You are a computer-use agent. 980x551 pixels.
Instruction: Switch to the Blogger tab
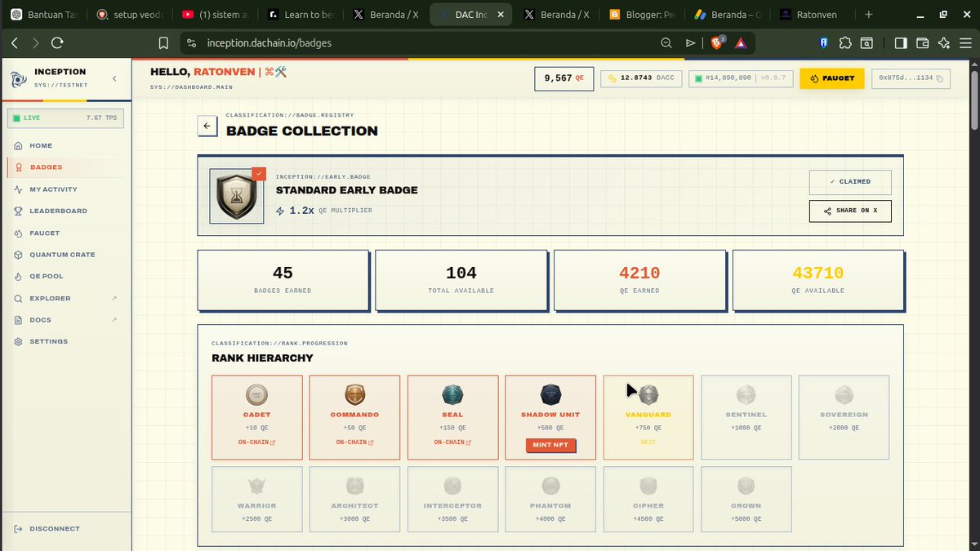click(641, 15)
